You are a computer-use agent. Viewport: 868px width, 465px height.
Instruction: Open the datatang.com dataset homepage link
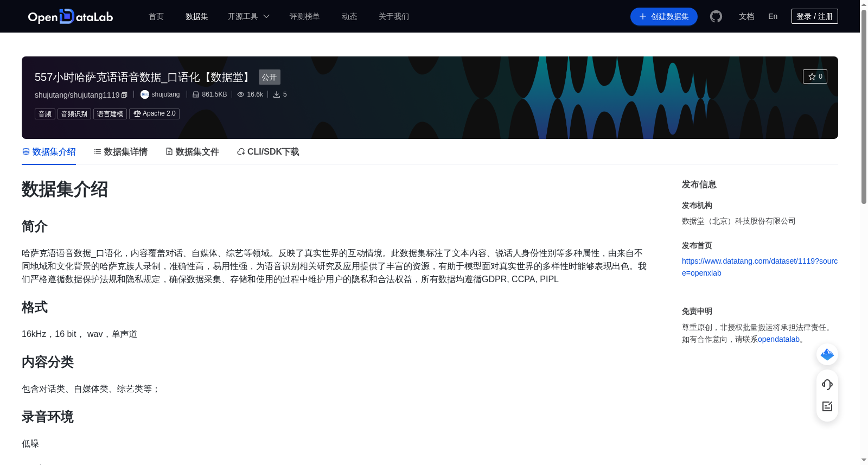coord(759,267)
